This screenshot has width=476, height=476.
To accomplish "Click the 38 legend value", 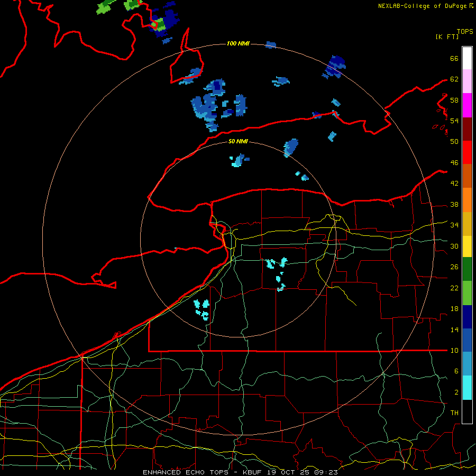I will pyautogui.click(x=454, y=205).
